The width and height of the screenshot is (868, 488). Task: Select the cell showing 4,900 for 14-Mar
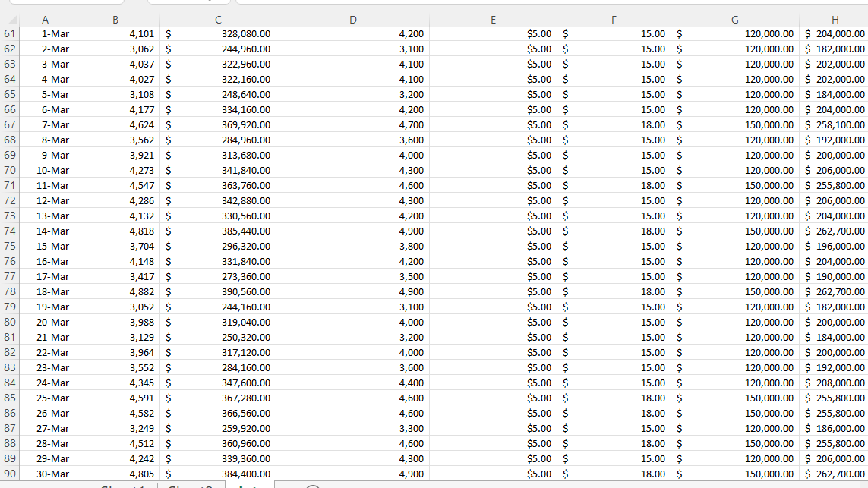tap(353, 231)
